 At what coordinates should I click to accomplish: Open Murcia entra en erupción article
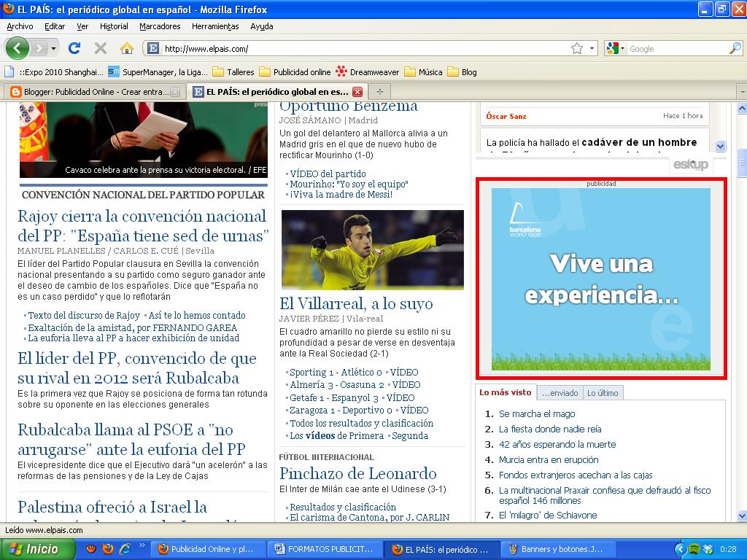click(x=549, y=459)
